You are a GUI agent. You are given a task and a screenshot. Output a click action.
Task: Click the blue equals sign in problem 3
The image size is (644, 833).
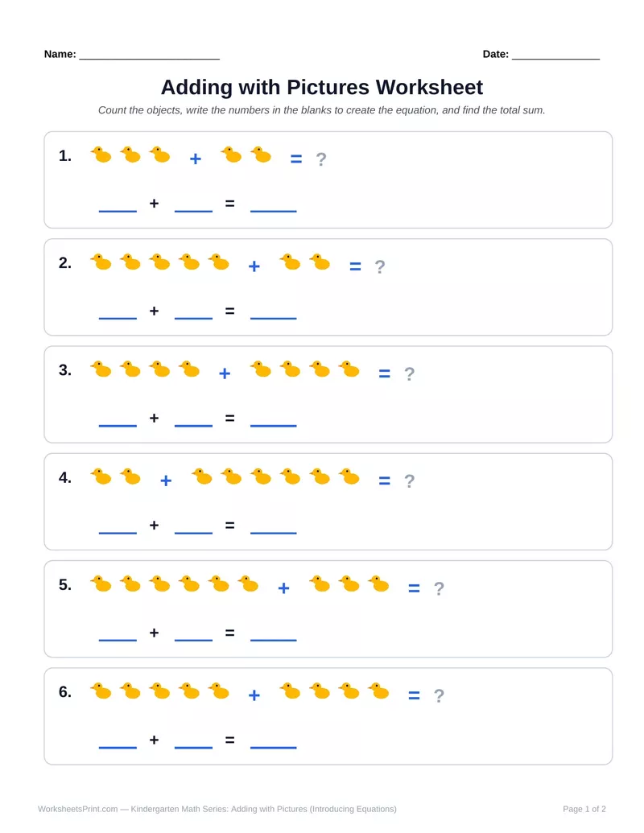tap(384, 374)
